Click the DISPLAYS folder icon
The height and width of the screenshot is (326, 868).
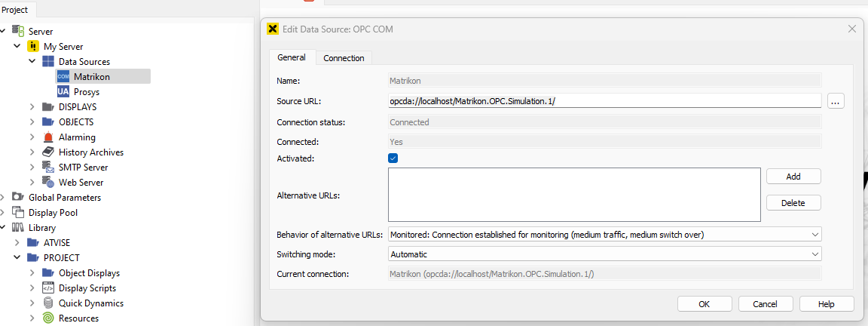[x=48, y=106]
